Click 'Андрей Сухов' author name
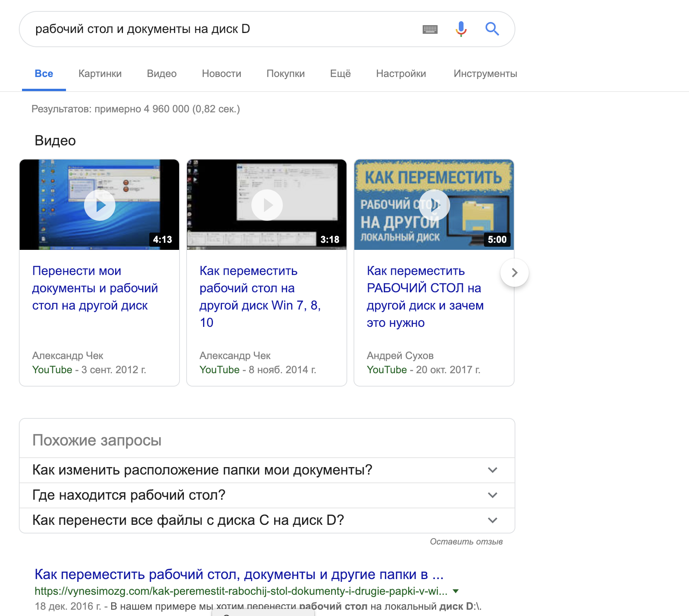The image size is (689, 616). pyautogui.click(x=400, y=356)
